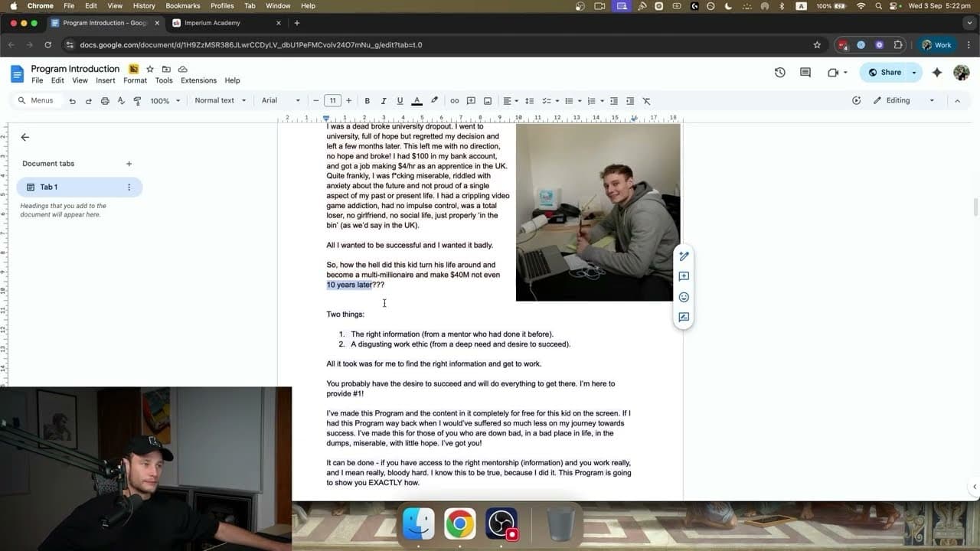
Task: Open the Format menu in Docs
Action: pos(135,80)
